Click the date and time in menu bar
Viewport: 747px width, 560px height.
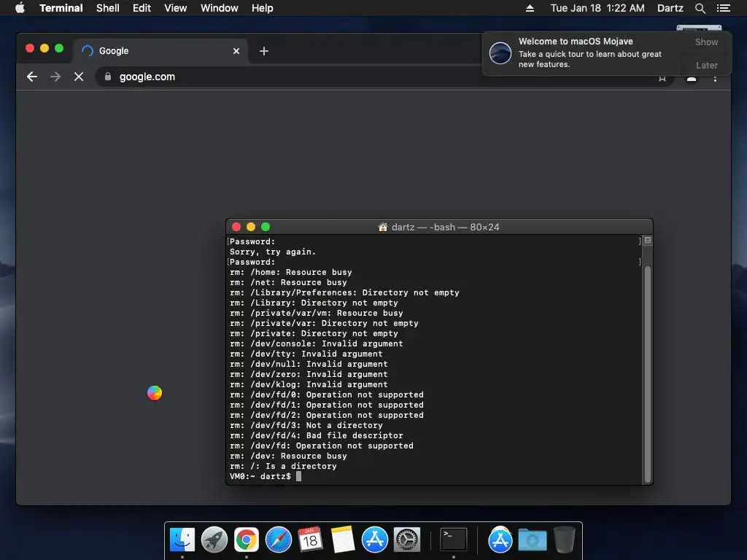(597, 8)
